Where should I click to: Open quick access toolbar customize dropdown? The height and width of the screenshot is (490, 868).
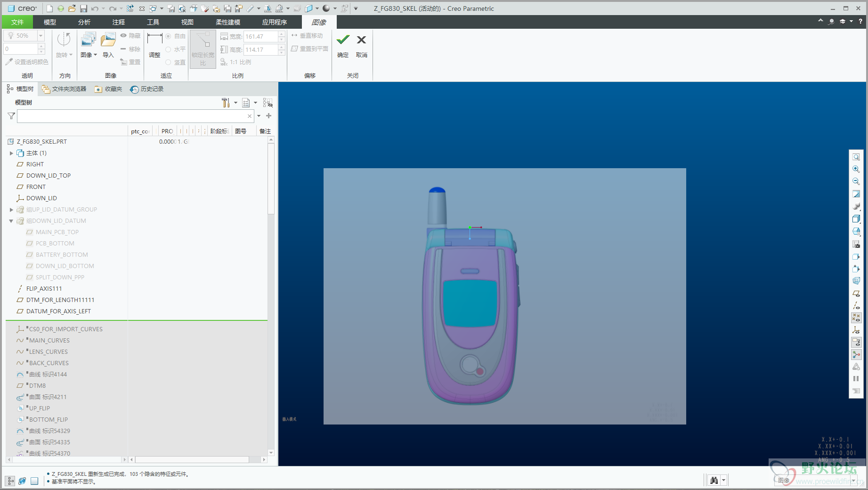point(356,8)
